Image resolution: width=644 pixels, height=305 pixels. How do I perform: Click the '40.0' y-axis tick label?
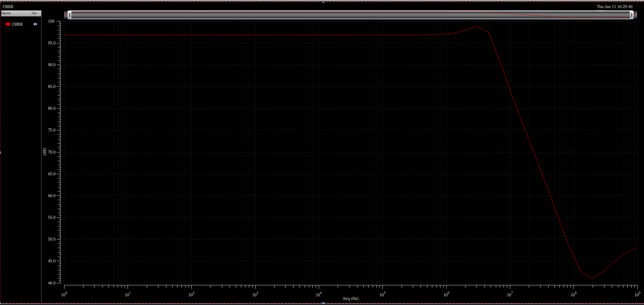pyautogui.click(x=52, y=283)
